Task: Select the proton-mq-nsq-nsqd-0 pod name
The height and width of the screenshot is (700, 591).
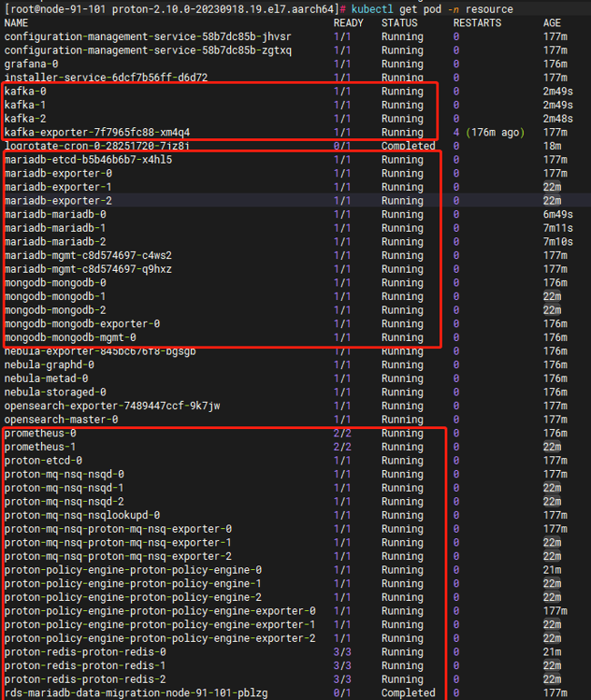Action: point(65,475)
